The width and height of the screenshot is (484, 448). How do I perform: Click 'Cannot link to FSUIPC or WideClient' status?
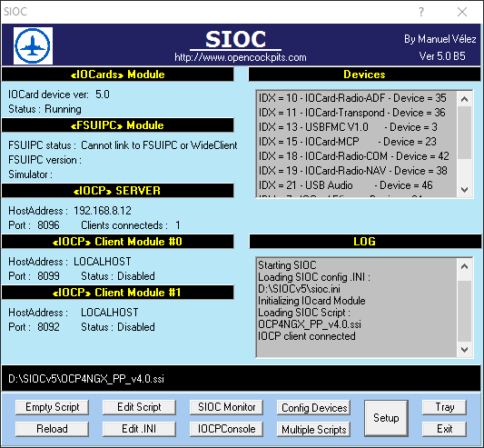click(159, 145)
